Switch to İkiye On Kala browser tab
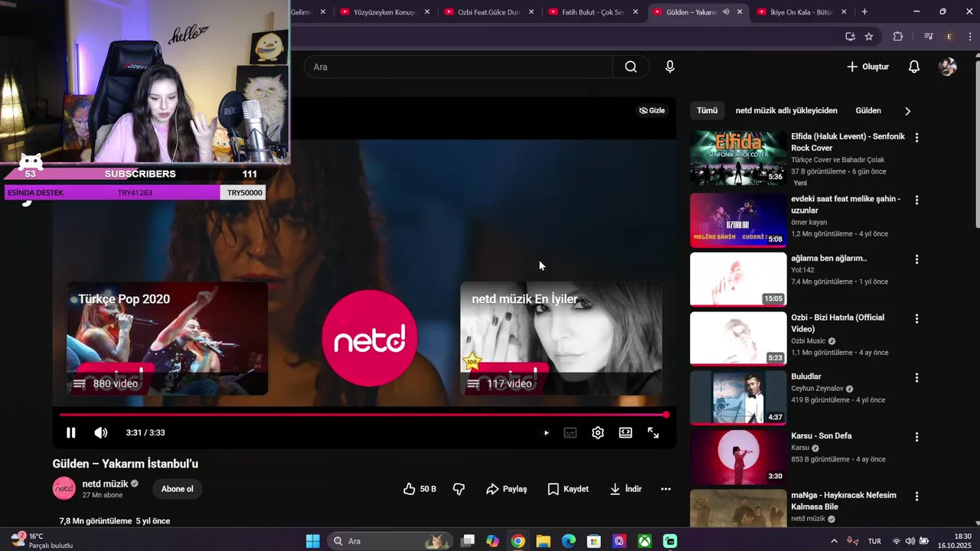Image resolution: width=980 pixels, height=551 pixels. (x=800, y=12)
